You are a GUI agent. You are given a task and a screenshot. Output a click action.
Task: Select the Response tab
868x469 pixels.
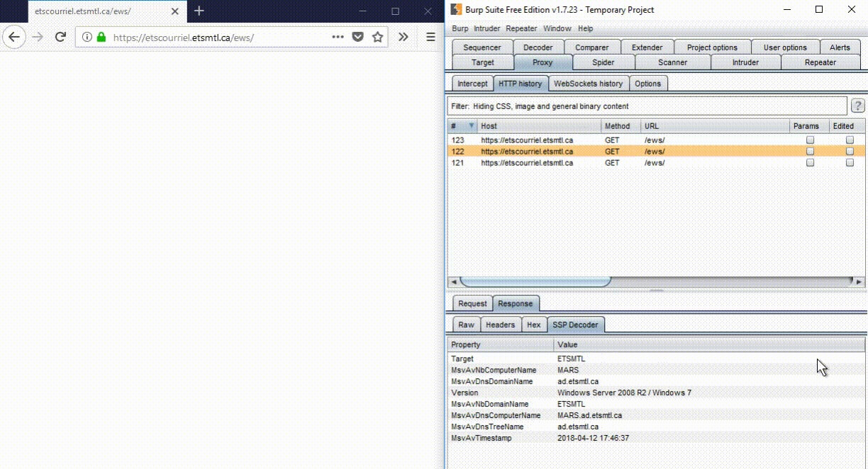click(x=516, y=303)
